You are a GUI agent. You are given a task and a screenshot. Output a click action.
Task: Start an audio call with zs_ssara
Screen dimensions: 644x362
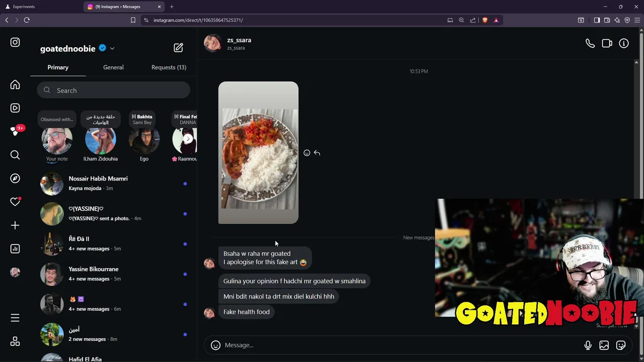click(x=590, y=44)
